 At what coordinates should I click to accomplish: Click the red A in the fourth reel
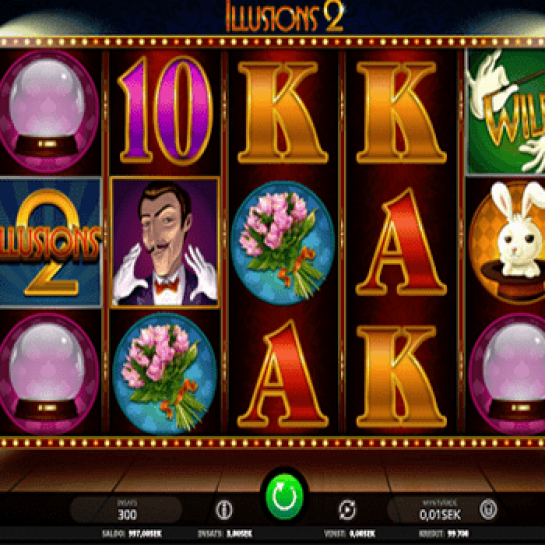click(401, 242)
